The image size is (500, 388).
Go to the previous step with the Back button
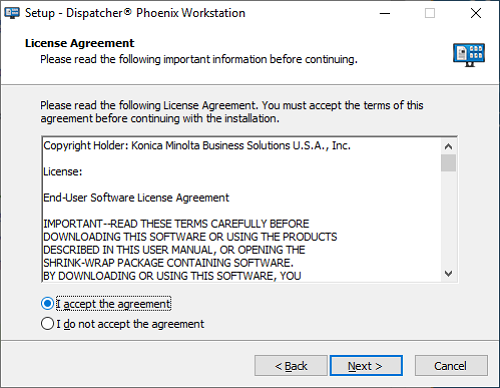(x=291, y=366)
